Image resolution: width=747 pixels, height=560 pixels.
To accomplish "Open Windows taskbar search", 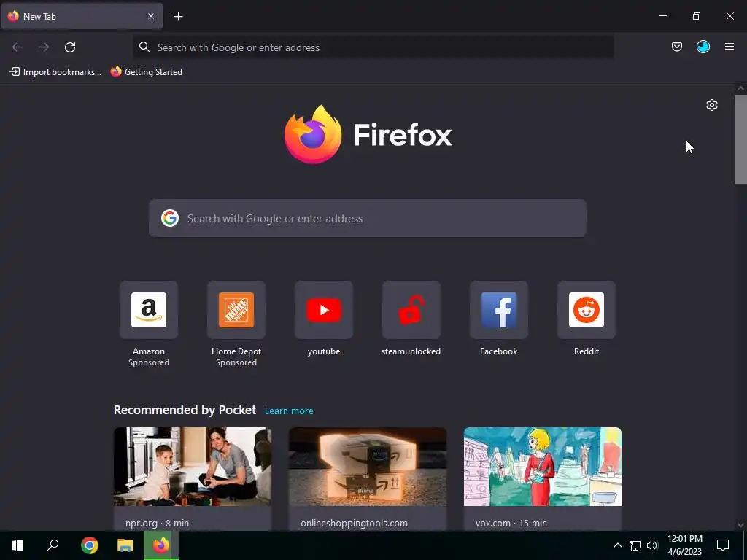I will 53,545.
